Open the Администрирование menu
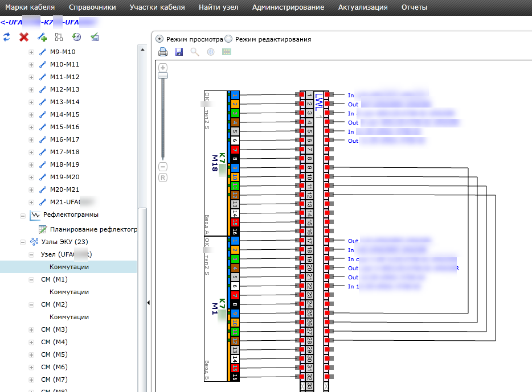Screen dimensions: 532x392 288,7
